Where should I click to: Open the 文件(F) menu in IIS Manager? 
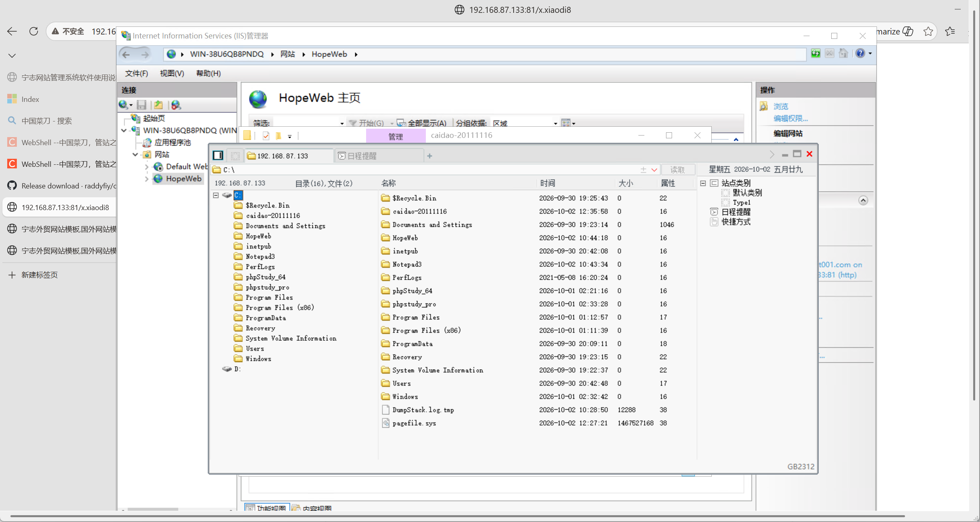click(136, 73)
